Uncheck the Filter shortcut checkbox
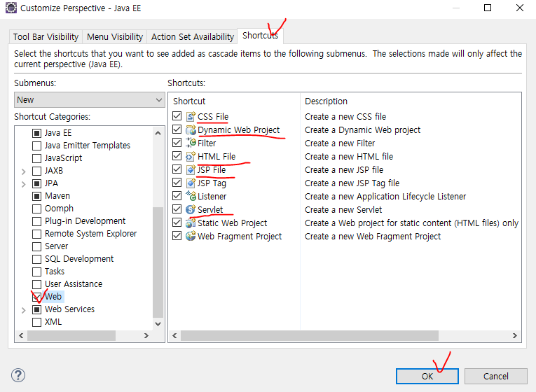This screenshot has height=392, width=536. (x=177, y=142)
